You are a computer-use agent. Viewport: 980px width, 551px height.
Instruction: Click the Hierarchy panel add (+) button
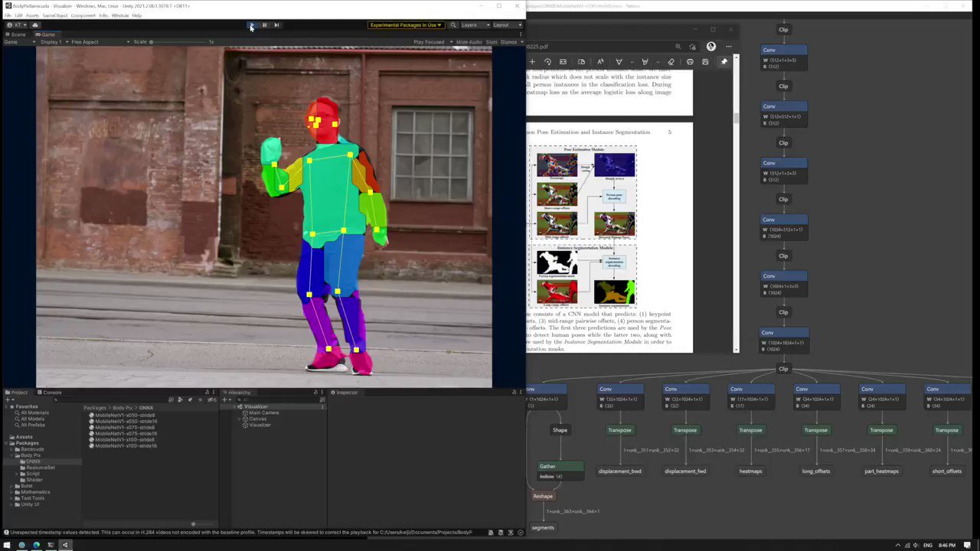pos(224,399)
